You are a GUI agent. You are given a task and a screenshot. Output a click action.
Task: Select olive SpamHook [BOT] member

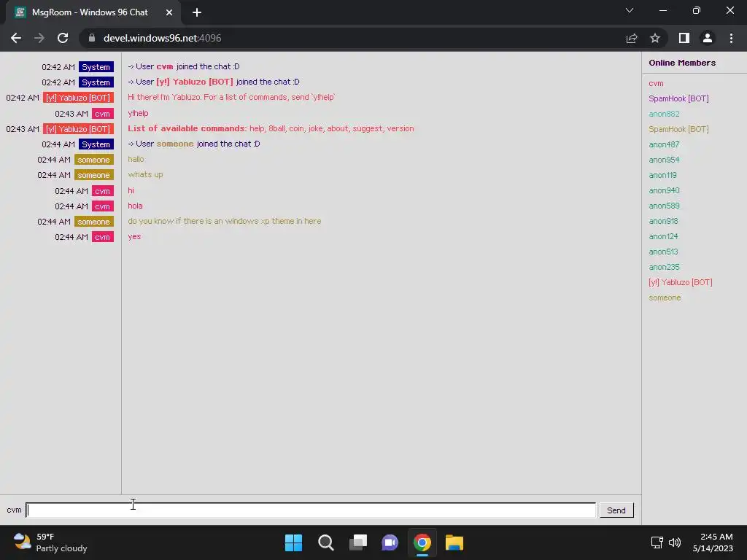point(678,129)
